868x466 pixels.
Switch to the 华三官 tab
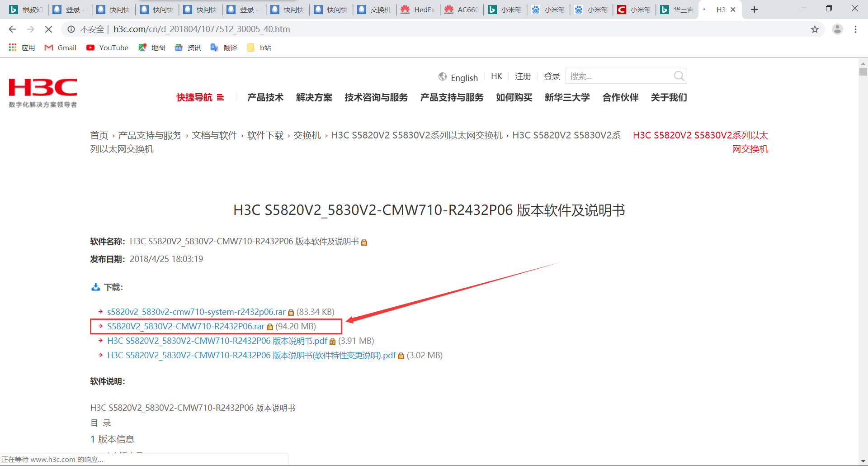click(677, 10)
